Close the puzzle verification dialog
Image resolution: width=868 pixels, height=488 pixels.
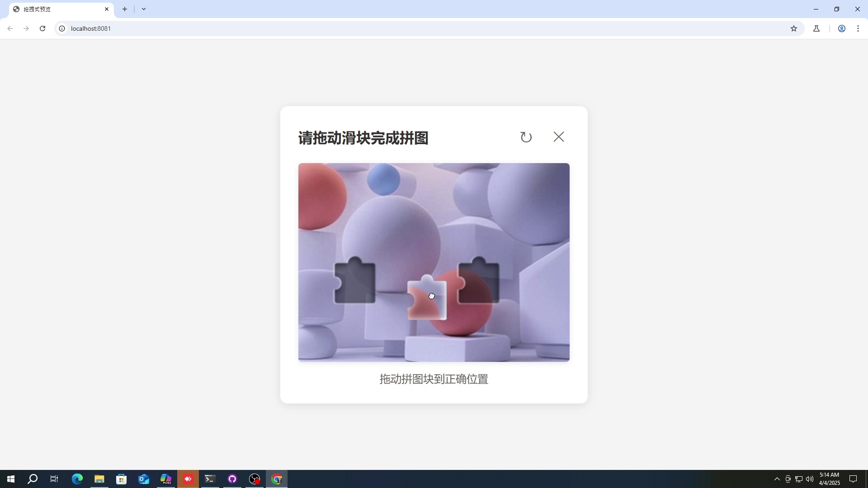559,137
